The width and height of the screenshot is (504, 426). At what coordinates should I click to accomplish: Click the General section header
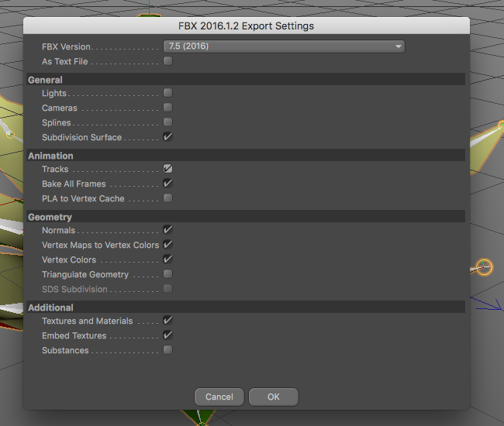(x=246, y=80)
